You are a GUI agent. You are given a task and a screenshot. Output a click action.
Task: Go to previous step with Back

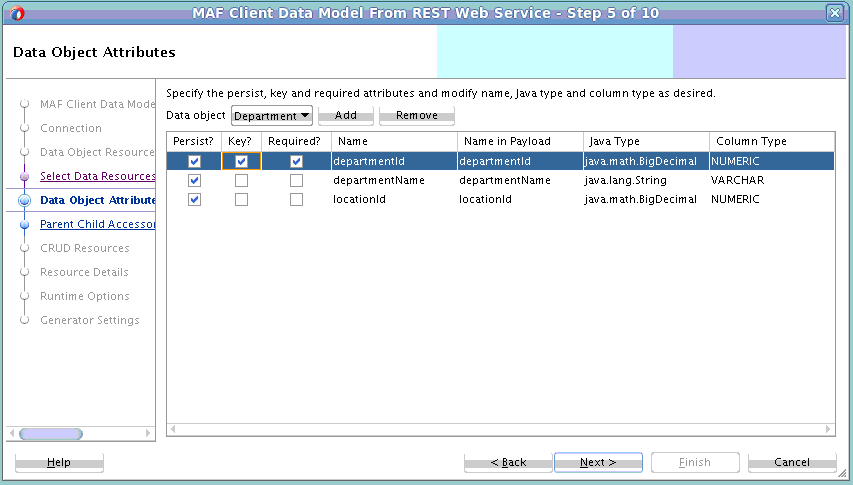click(508, 462)
